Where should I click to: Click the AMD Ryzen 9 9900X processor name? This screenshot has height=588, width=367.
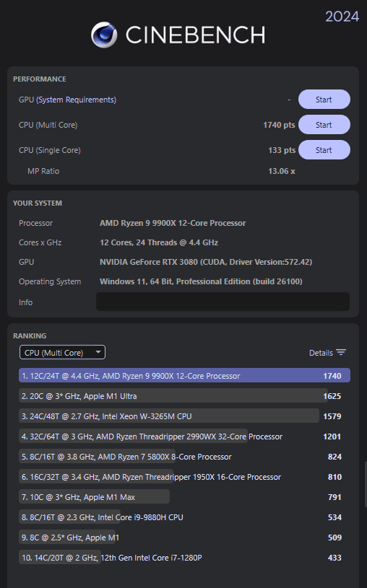coord(173,223)
